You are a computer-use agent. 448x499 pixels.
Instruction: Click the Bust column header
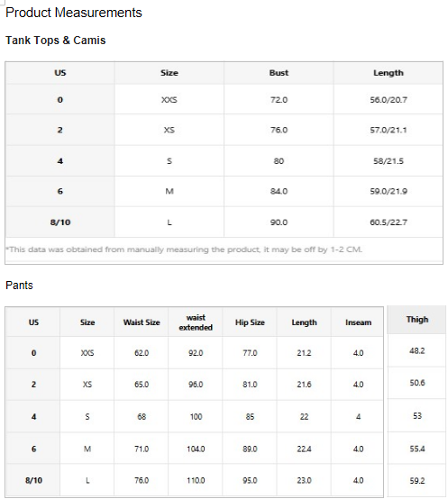click(x=279, y=73)
